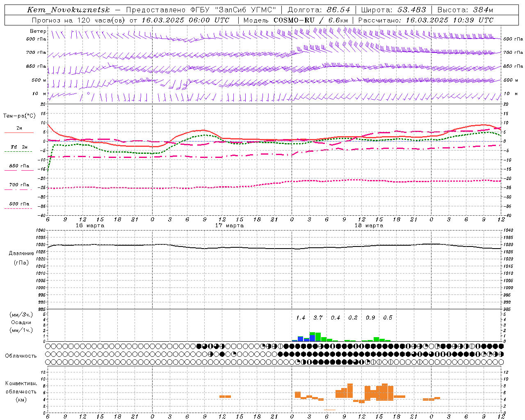
Task: Click the '500 гПа' temperature legend entry
Action: point(19,204)
